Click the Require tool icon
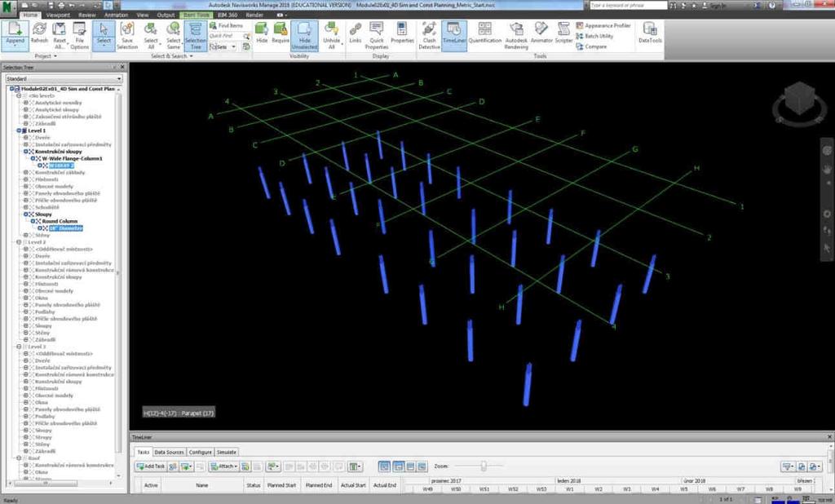Screen dimensions: 835x504 pos(281,33)
